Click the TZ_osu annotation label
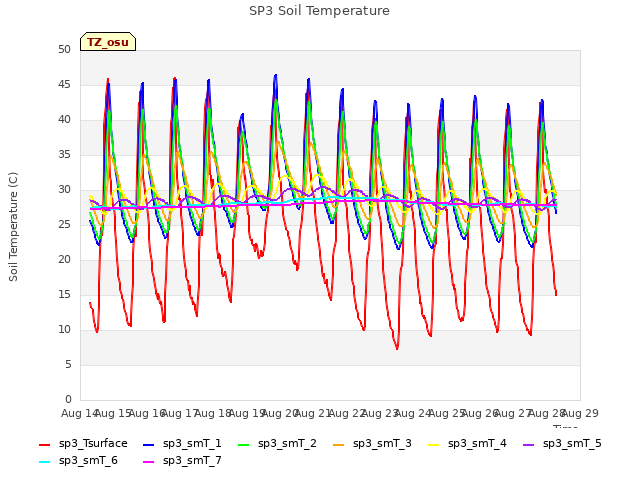This screenshot has height=480, width=640. click(x=108, y=42)
